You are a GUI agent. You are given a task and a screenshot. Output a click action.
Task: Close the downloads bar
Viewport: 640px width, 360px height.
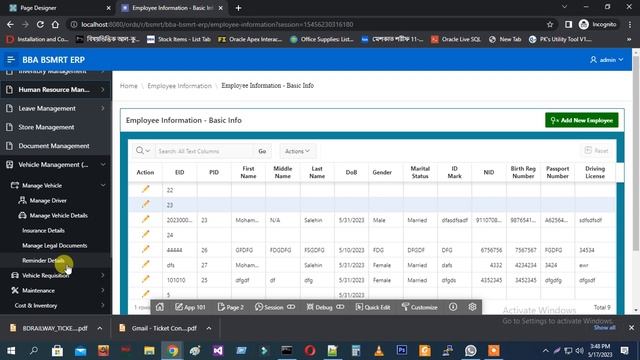[631, 328]
